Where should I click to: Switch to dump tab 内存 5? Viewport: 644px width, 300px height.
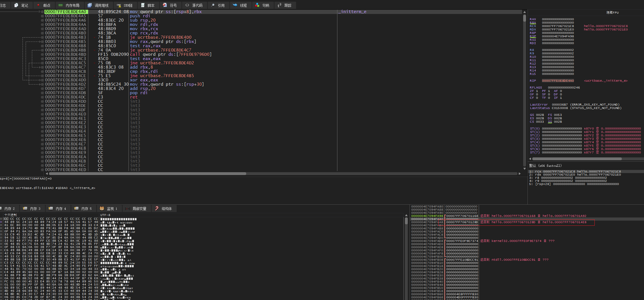(x=83, y=209)
